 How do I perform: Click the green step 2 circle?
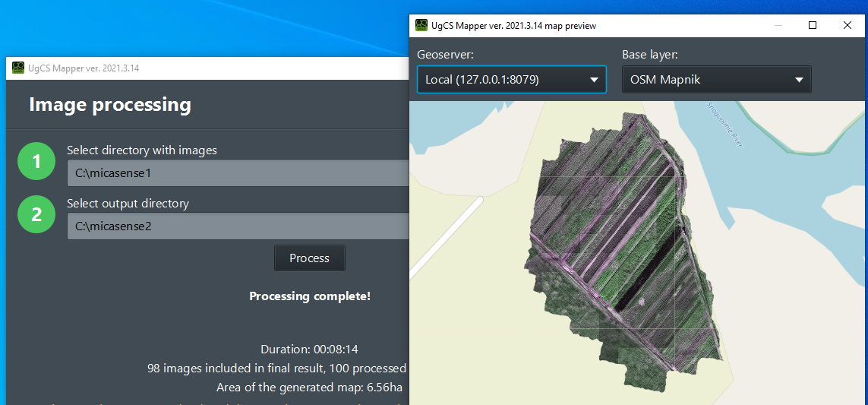tap(36, 214)
